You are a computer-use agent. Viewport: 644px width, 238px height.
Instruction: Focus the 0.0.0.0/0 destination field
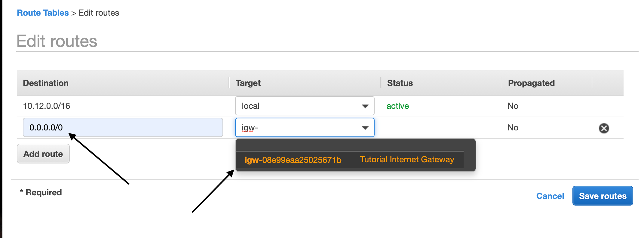click(123, 127)
